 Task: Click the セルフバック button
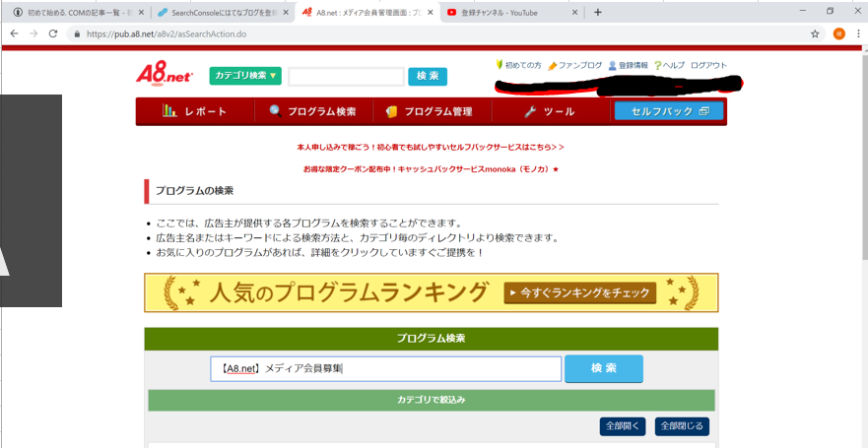pos(669,111)
